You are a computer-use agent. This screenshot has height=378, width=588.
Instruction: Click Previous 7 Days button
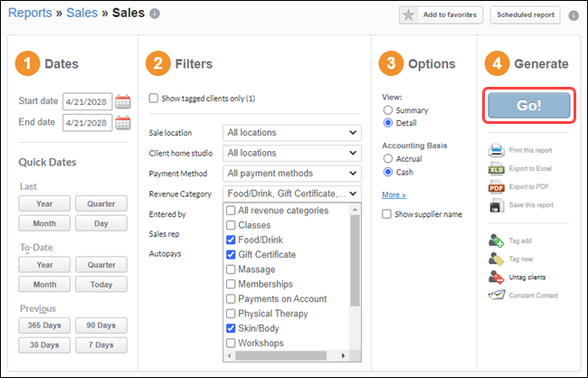click(x=101, y=345)
